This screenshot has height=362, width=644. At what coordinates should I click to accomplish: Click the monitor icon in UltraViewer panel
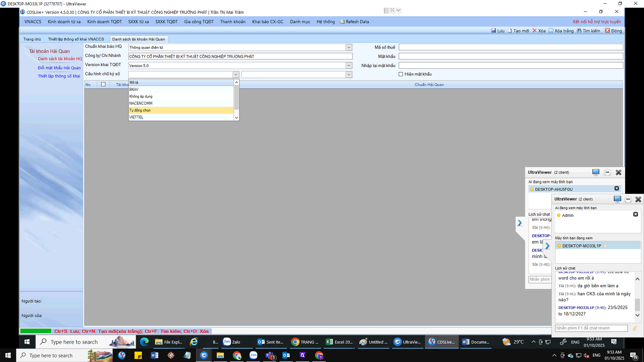click(617, 199)
